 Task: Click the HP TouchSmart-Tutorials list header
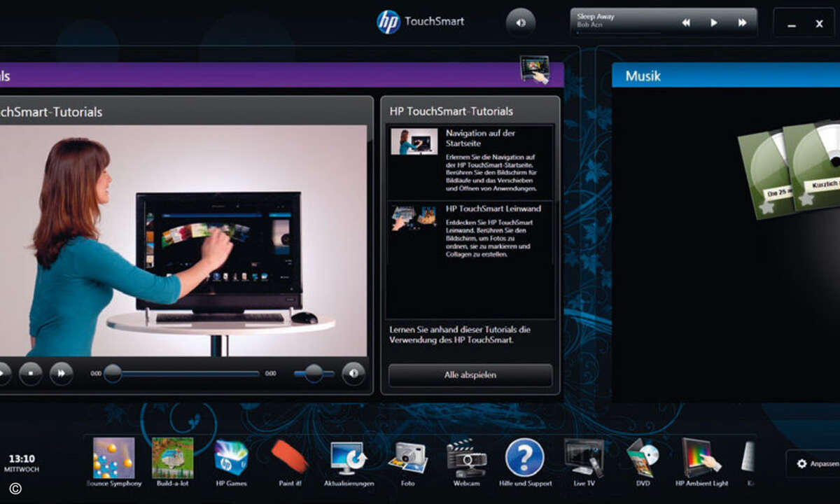click(451, 111)
